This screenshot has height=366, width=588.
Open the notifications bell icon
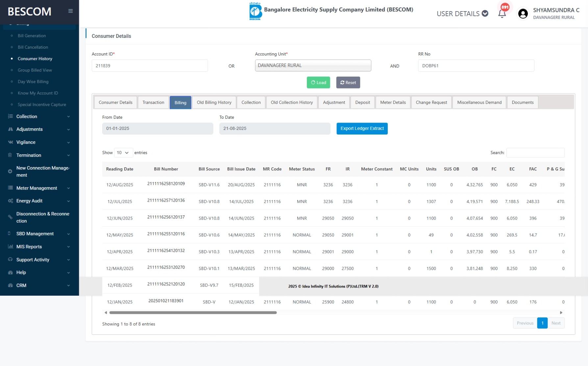click(502, 13)
